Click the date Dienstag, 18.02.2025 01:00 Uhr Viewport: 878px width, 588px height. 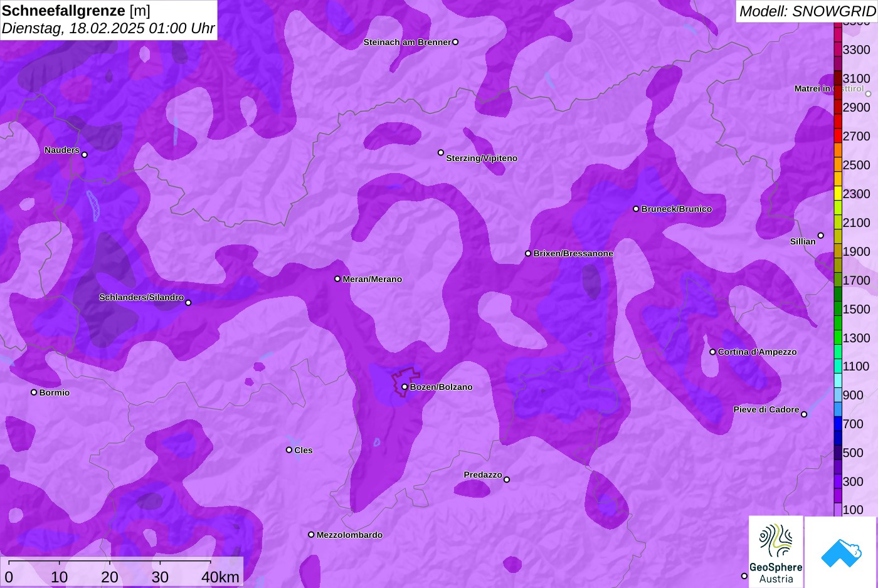108,28
